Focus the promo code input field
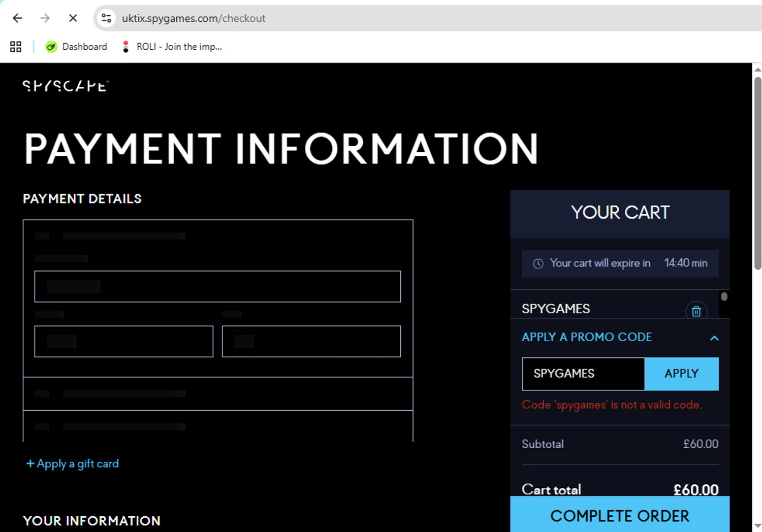Image resolution: width=762 pixels, height=532 pixels. [x=583, y=374]
